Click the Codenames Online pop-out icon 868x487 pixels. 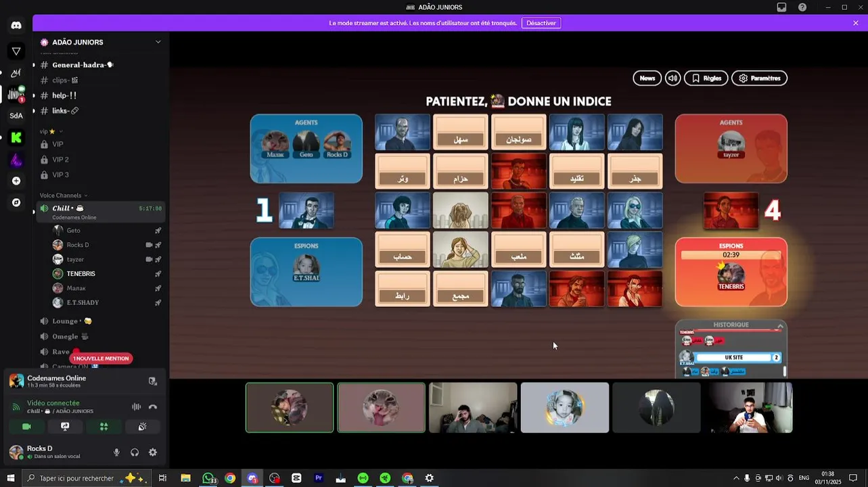pos(153,381)
